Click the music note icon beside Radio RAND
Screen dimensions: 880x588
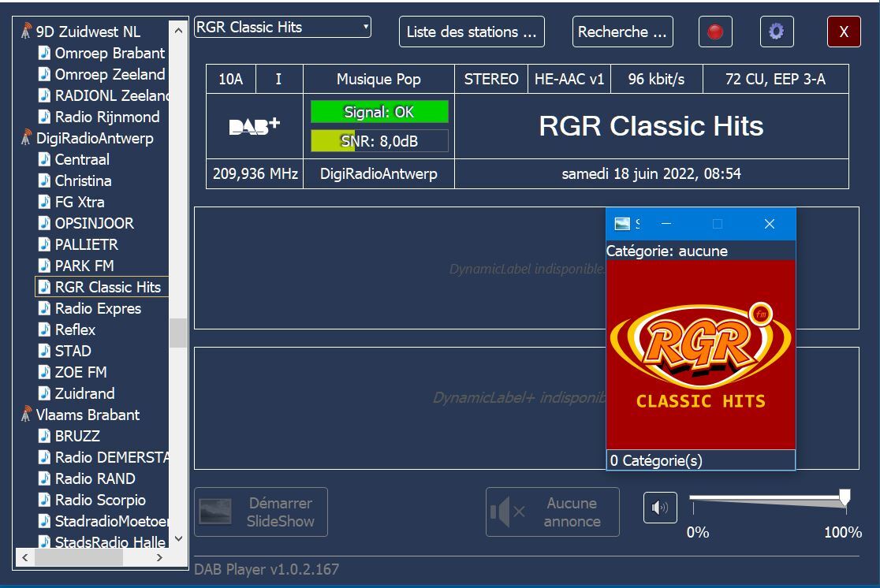coord(44,478)
